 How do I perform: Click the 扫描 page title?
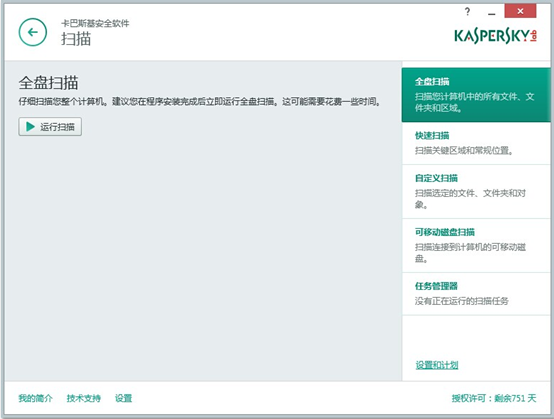[76, 39]
